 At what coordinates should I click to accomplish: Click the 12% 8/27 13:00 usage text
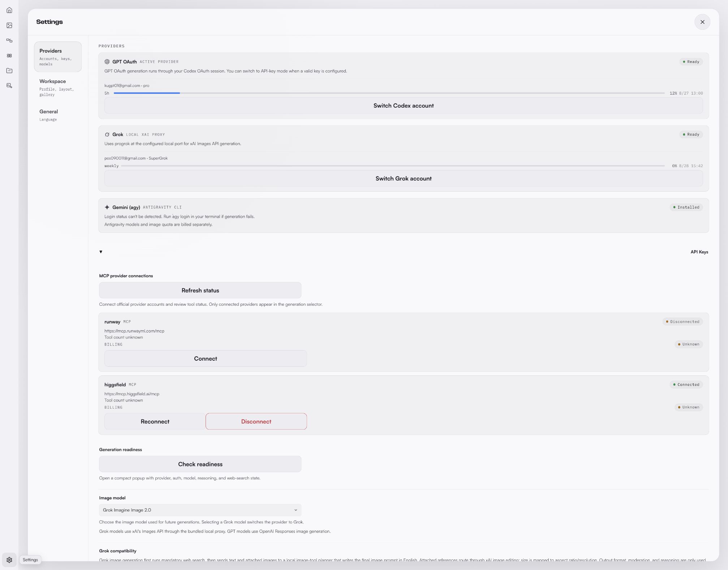(x=686, y=93)
